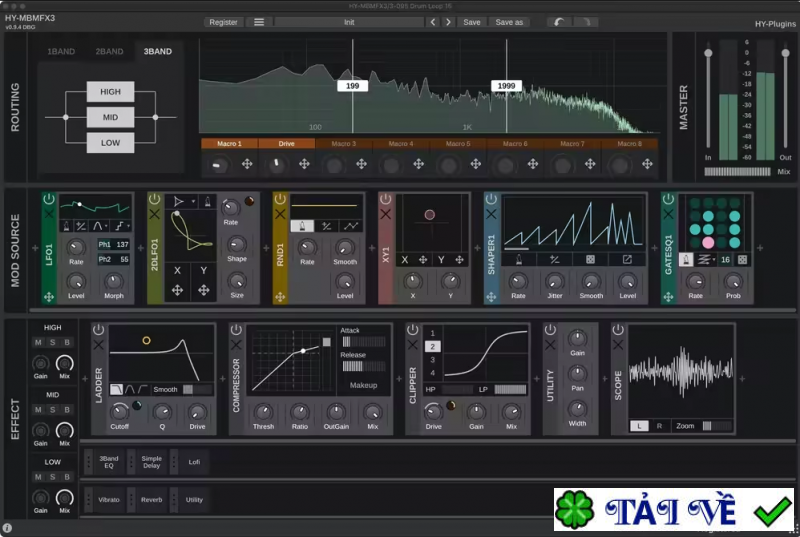Go to the next preset with right arrow
The image size is (800, 537).
(449, 22)
